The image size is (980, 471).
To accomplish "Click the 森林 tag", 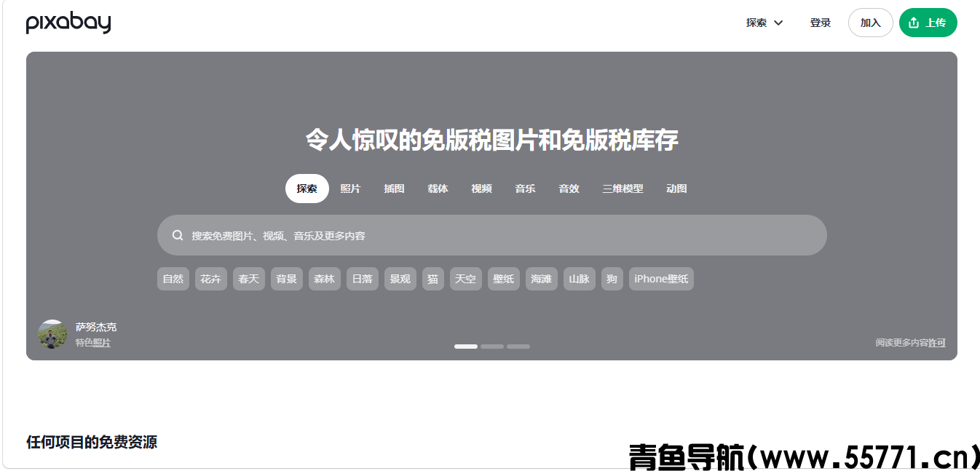I will pos(325,279).
